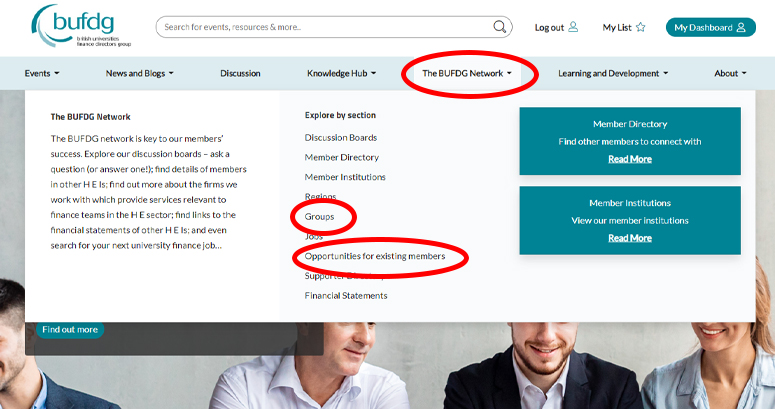Click the Find out more button
The height and width of the screenshot is (409, 775).
click(70, 329)
